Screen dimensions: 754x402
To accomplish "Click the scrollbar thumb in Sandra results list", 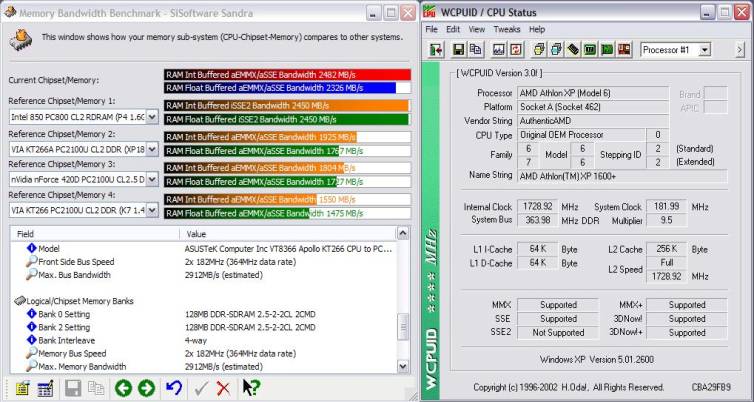I will 403,327.
